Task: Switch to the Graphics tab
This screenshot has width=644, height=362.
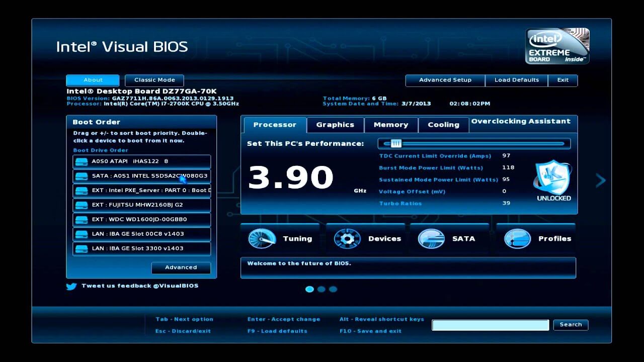Action: [335, 125]
